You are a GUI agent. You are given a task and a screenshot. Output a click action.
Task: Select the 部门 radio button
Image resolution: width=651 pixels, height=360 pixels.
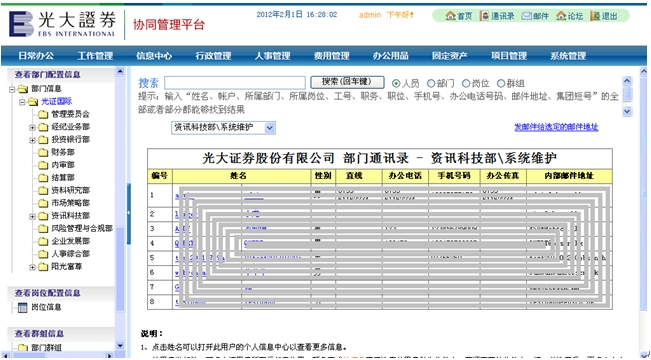click(431, 83)
